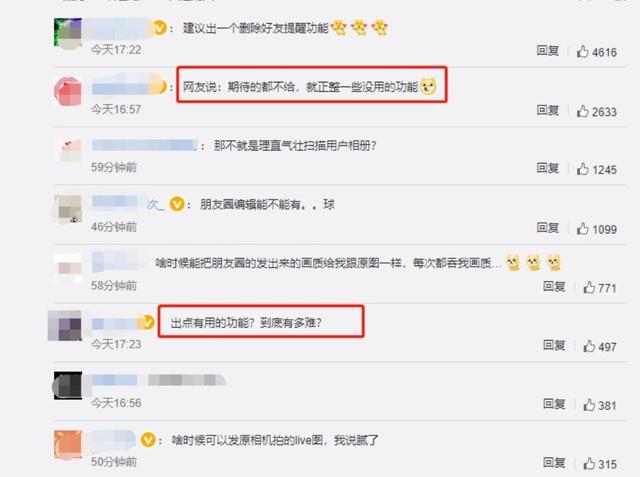The height and width of the screenshot is (477, 640).
Task: Like the comment with 381 likes
Action: [x=589, y=405]
